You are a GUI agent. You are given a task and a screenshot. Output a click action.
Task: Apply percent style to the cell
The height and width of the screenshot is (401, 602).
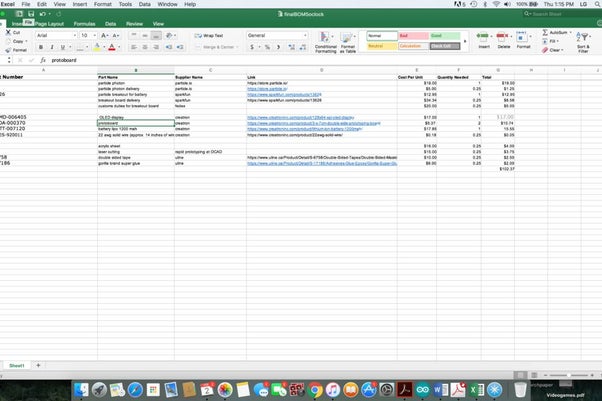pos(267,47)
